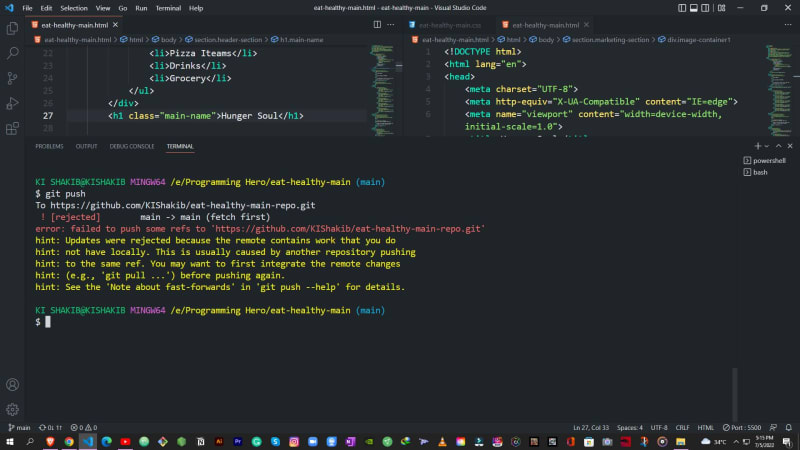This screenshot has width=800, height=450.
Task: Click Port: 5500 Live Server status button
Action: click(741, 427)
